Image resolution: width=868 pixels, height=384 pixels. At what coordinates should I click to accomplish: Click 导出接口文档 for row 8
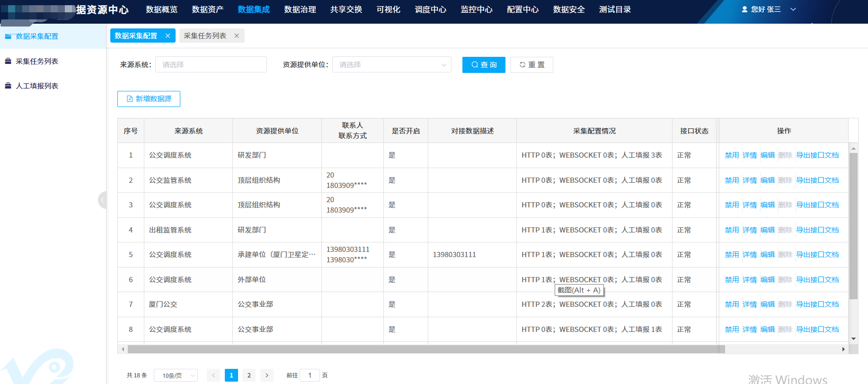point(817,330)
